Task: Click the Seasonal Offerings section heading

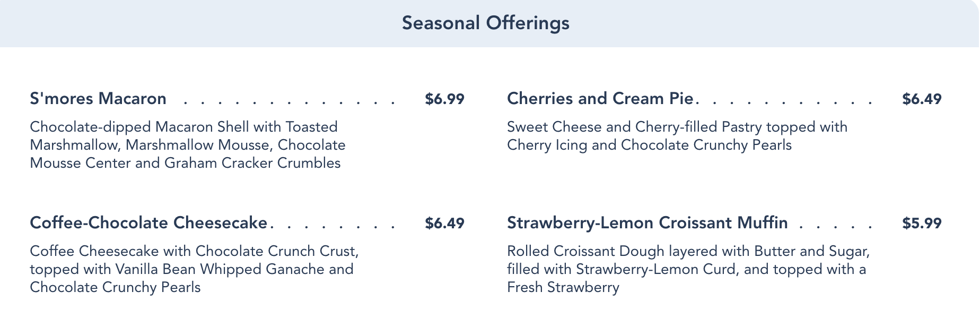Action: (485, 23)
